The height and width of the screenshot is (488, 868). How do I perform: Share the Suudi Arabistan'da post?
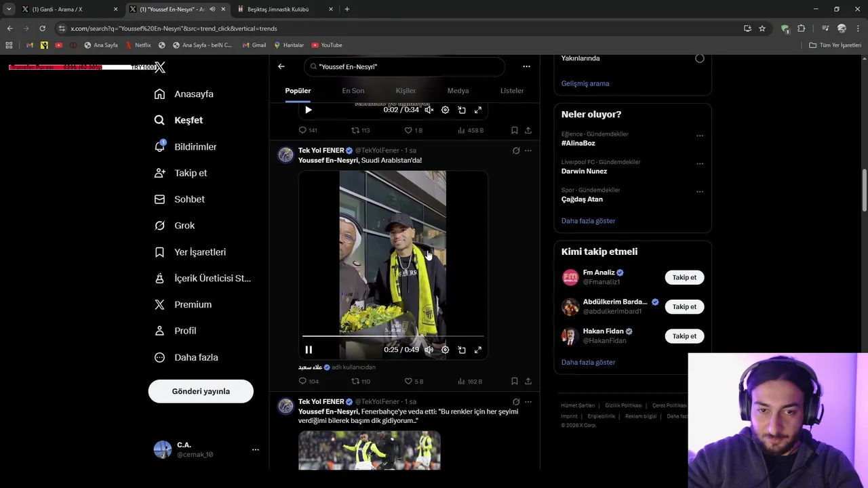click(x=528, y=382)
